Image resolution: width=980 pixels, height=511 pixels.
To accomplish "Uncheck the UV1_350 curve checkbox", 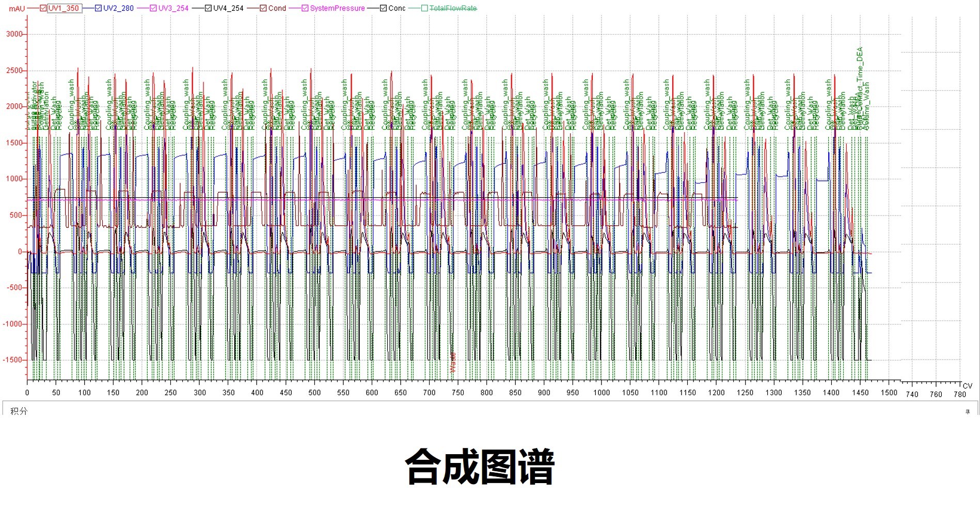I will click(x=43, y=8).
